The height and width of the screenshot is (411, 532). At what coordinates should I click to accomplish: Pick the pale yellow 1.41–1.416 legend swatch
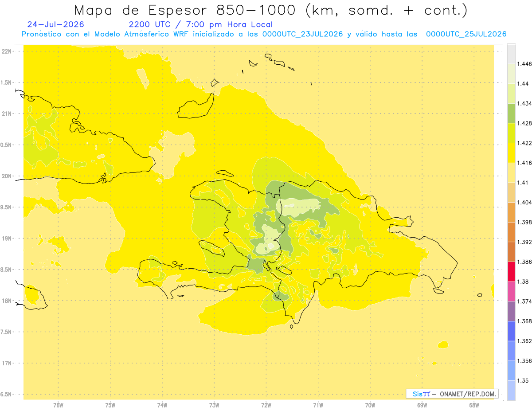[x=511, y=172]
